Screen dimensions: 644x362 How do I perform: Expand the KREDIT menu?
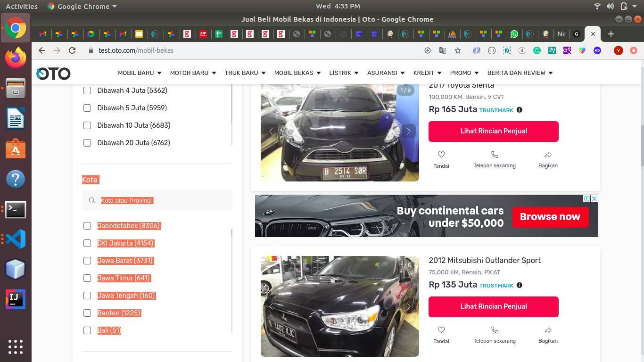pos(427,73)
